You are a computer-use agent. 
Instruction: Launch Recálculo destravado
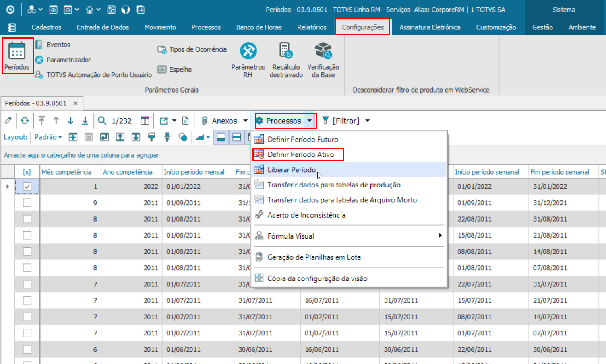(286, 60)
